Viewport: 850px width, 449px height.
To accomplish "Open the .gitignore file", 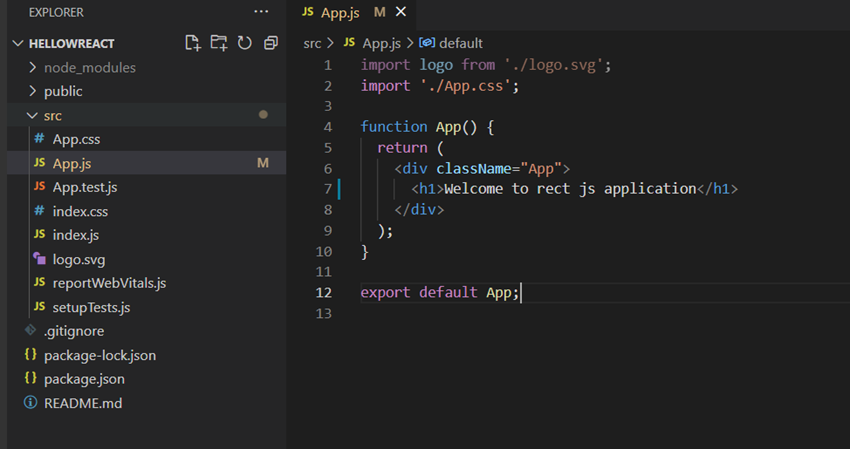I will [74, 331].
